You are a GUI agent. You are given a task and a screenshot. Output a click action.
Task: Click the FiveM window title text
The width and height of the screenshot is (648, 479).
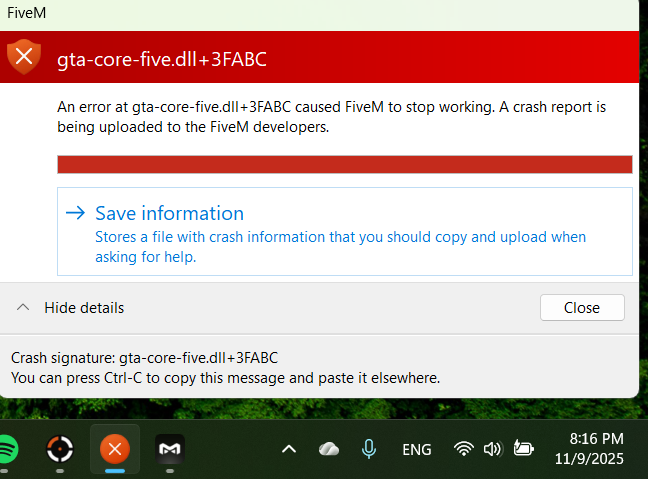pyautogui.click(x=26, y=13)
